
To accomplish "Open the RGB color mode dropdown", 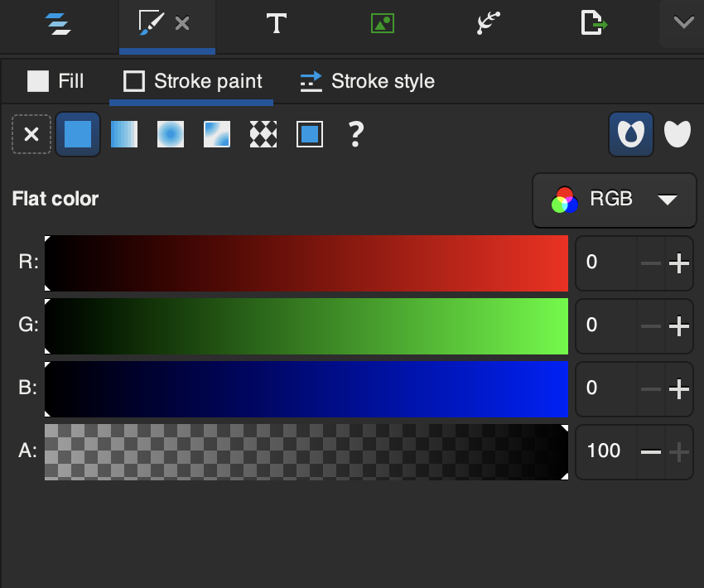I will point(614,200).
